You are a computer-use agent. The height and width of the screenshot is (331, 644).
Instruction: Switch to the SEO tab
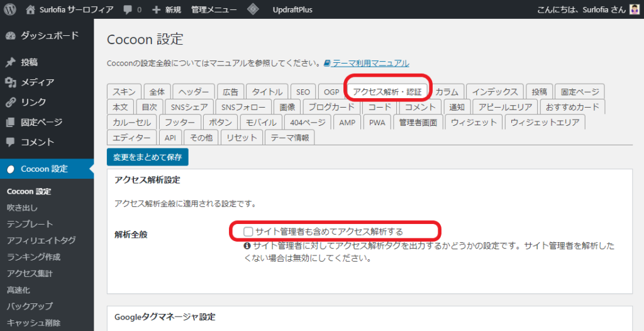click(x=303, y=92)
